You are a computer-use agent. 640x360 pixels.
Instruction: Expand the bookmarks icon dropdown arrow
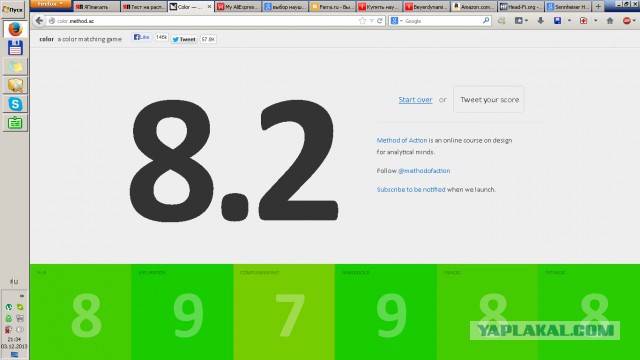(x=526, y=20)
